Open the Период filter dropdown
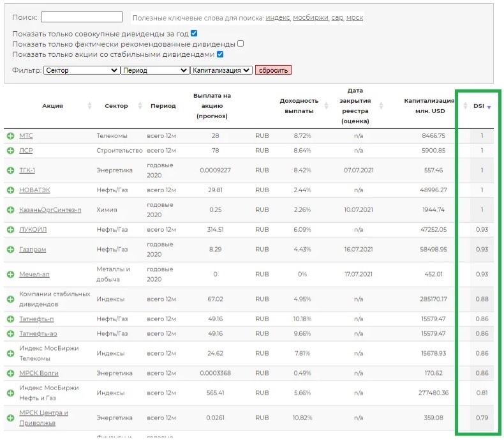The image size is (504, 440). click(x=155, y=70)
